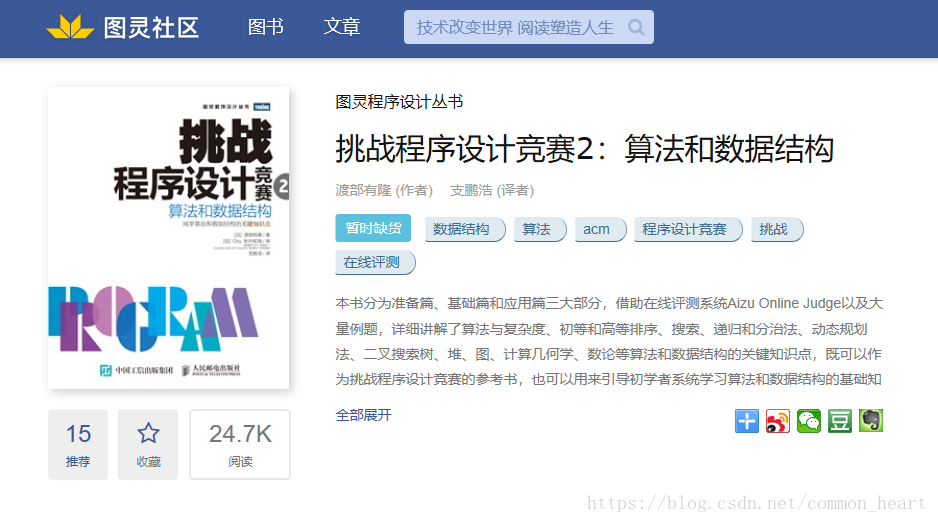Click the star 收藏 favorite button
938x523 pixels.
point(148,444)
